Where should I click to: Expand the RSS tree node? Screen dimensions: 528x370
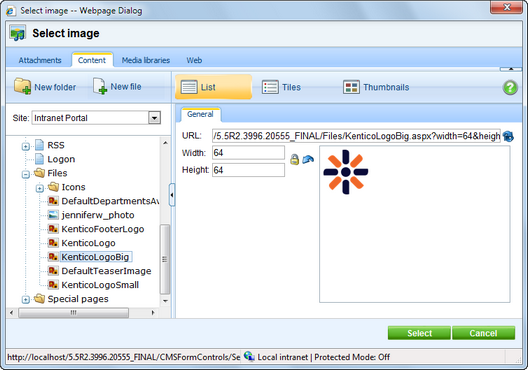[26, 146]
